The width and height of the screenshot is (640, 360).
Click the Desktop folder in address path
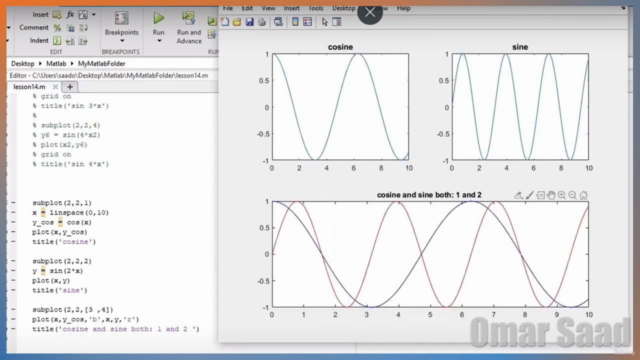(x=23, y=64)
